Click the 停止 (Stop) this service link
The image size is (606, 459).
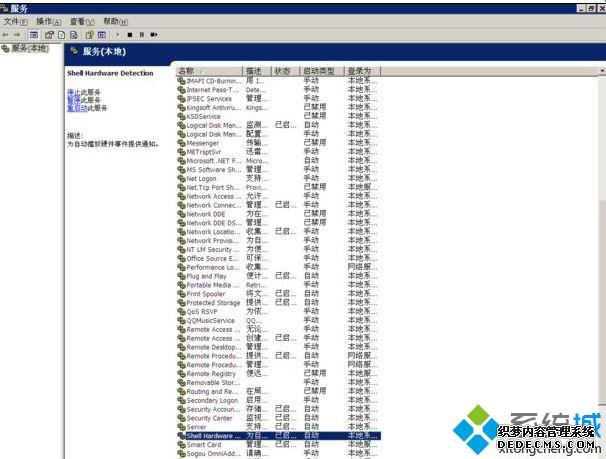tap(73, 92)
